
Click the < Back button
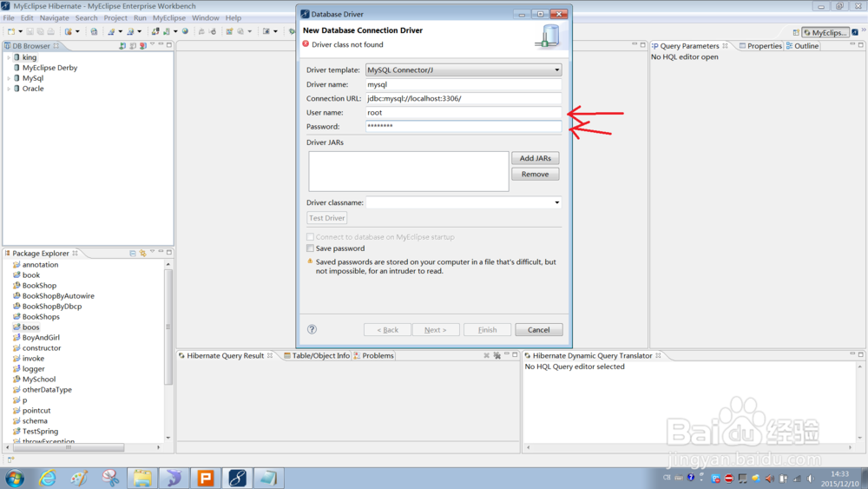pyautogui.click(x=387, y=329)
